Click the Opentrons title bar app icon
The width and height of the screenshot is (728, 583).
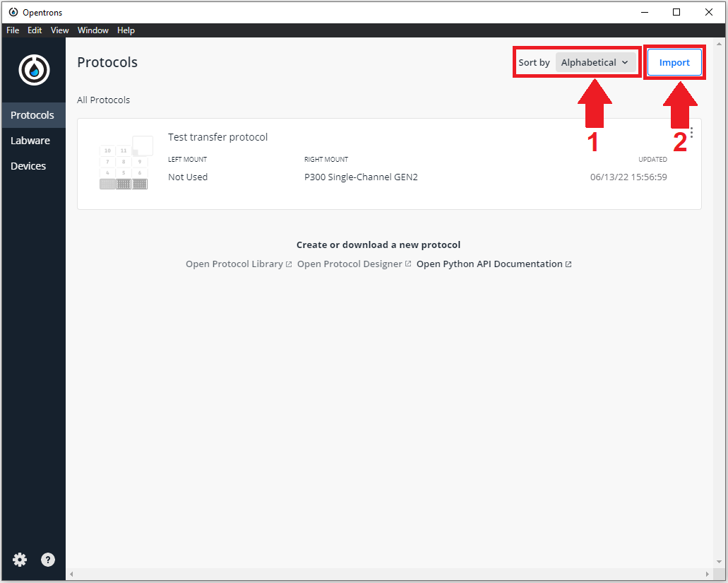click(13, 12)
